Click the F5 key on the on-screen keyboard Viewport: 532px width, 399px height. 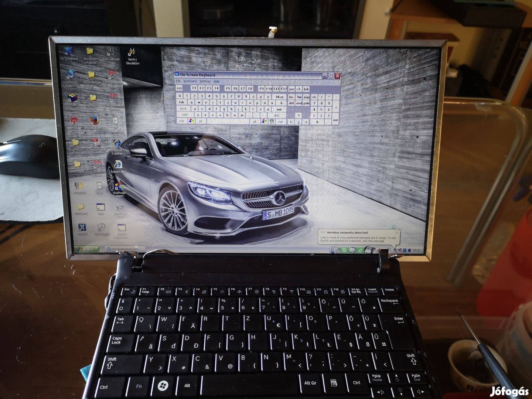click(228, 88)
